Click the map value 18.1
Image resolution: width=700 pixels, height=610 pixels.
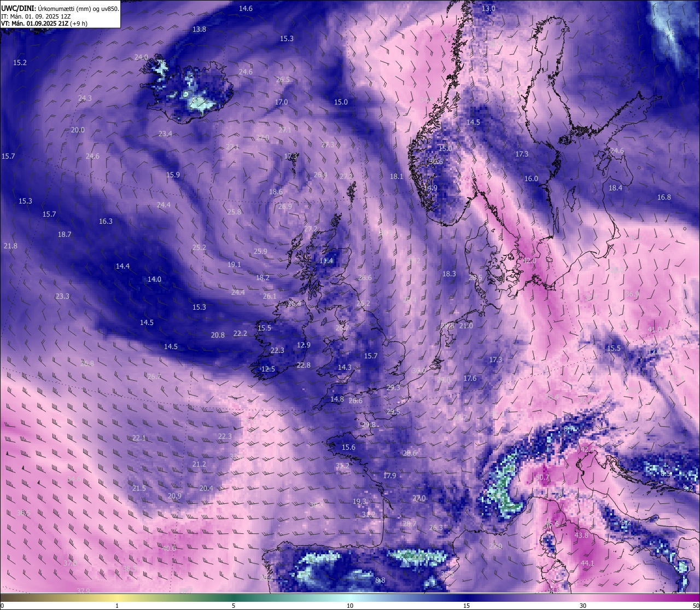tap(396, 176)
